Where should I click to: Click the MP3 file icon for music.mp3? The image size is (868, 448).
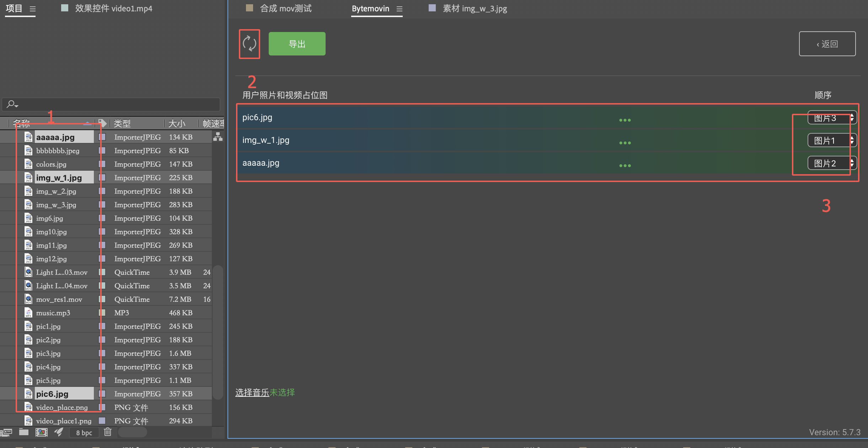pyautogui.click(x=28, y=313)
